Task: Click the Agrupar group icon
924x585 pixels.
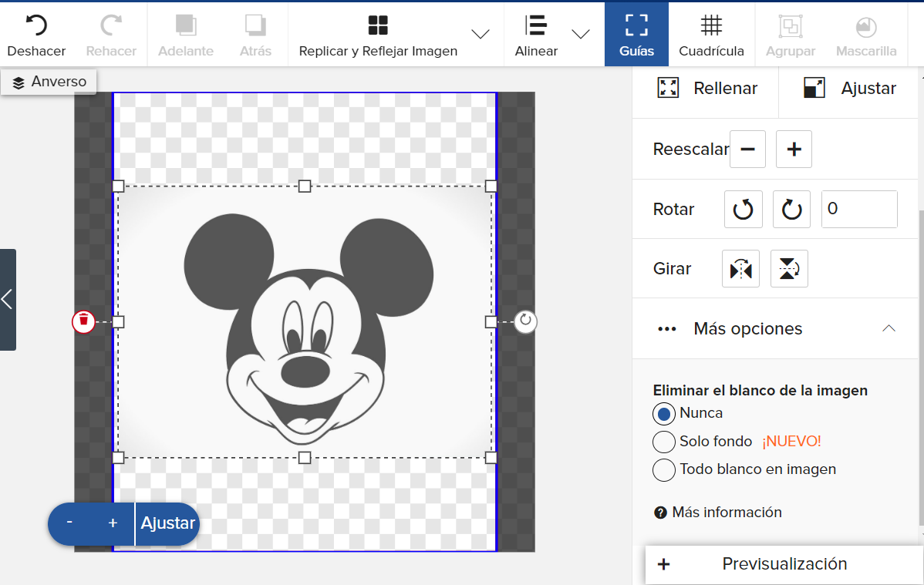Action: point(791,26)
